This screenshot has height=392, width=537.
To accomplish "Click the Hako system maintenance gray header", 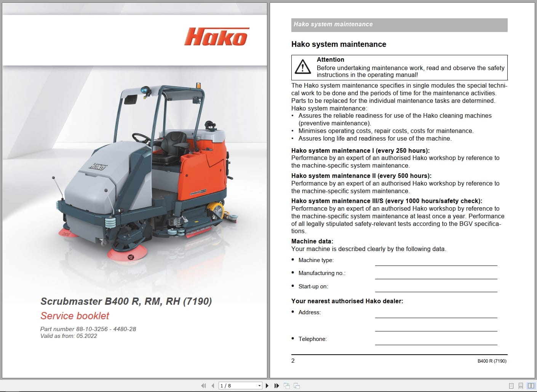I will (x=399, y=24).
